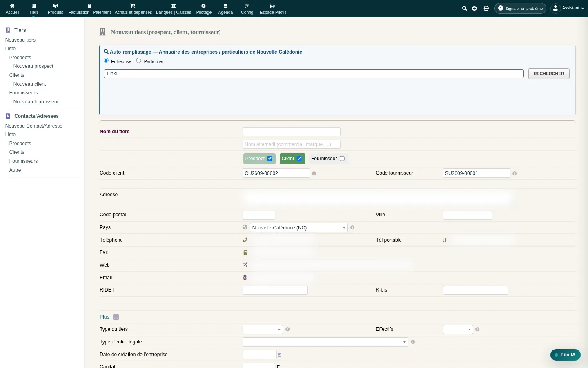
Task: Open the Accueil home icon
Action: (12, 9)
